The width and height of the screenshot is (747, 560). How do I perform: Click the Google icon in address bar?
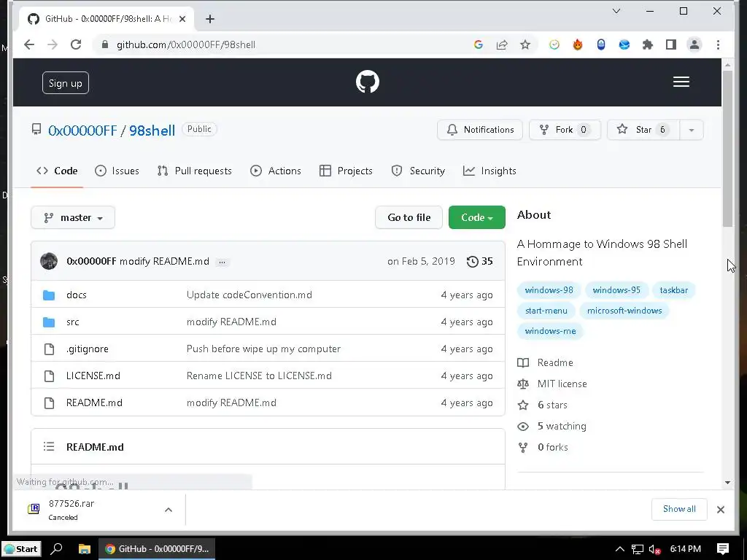479,44
